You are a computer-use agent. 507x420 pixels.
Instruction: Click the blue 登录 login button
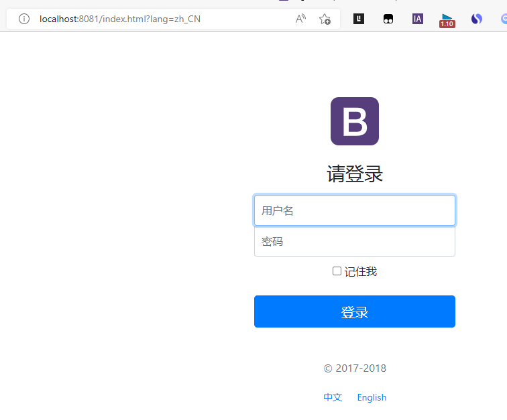tap(354, 311)
